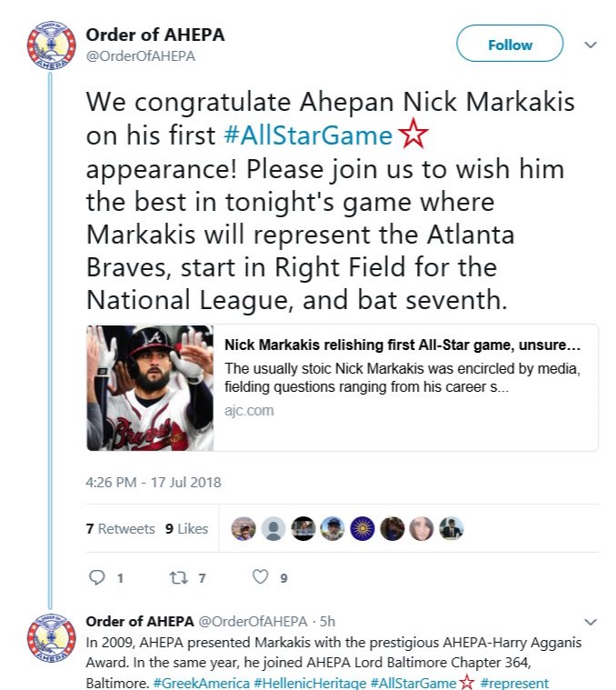
Task: Like the tweet with heart icon
Action: (x=260, y=576)
